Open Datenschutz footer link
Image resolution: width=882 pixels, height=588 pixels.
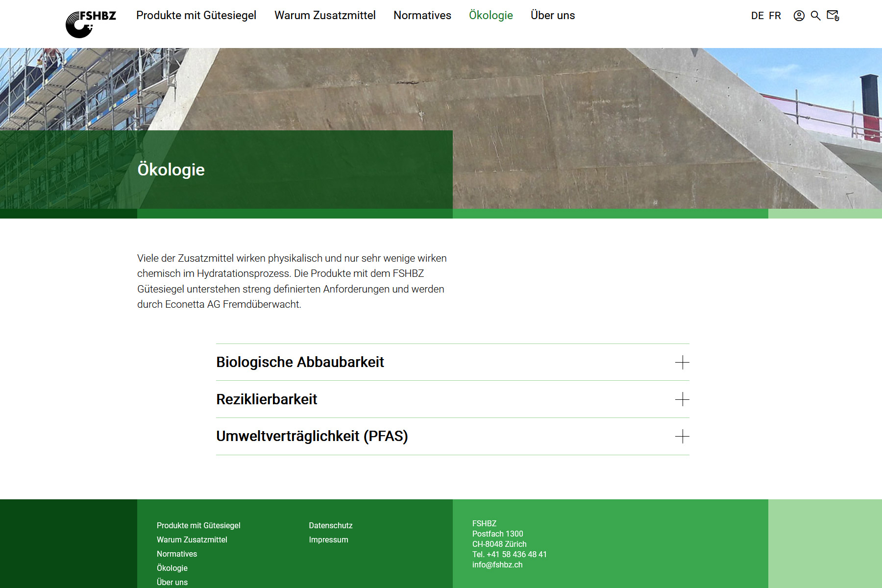click(x=330, y=525)
